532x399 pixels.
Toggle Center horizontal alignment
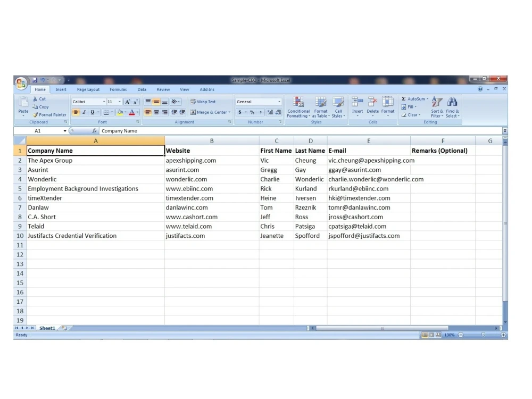click(x=156, y=112)
